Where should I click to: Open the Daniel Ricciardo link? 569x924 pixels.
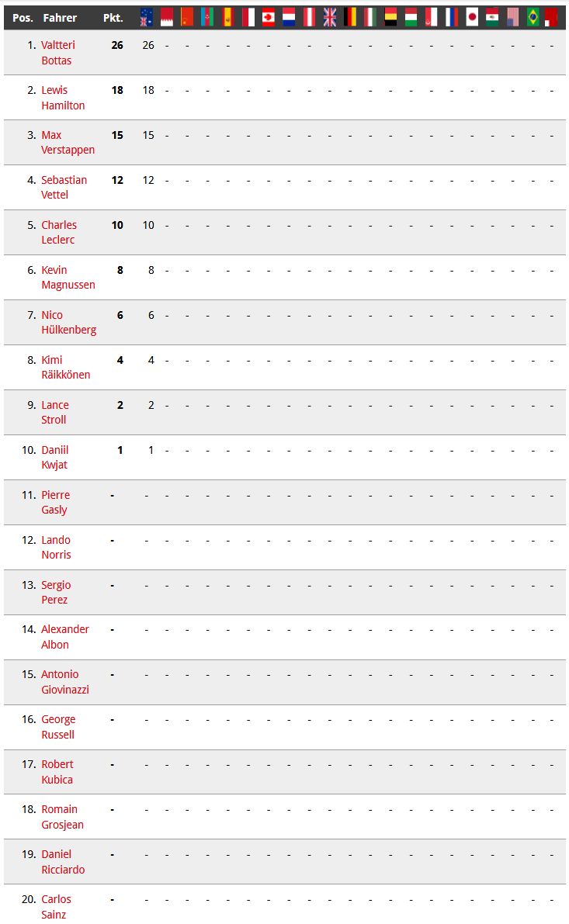pyautogui.click(x=63, y=861)
